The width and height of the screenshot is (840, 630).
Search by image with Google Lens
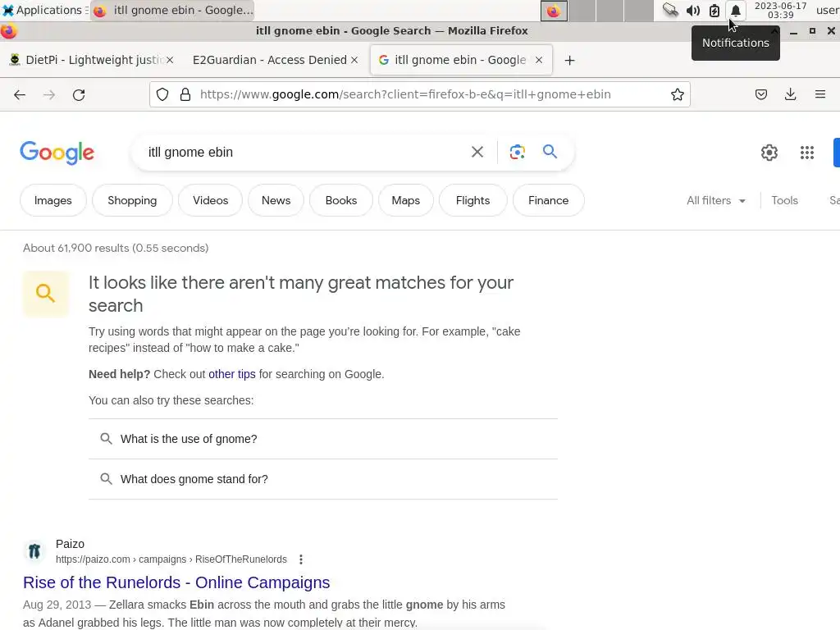click(x=517, y=152)
